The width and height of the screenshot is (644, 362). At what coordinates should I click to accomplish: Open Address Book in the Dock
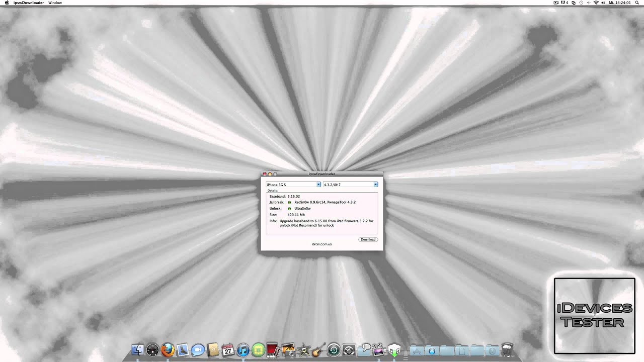point(212,350)
